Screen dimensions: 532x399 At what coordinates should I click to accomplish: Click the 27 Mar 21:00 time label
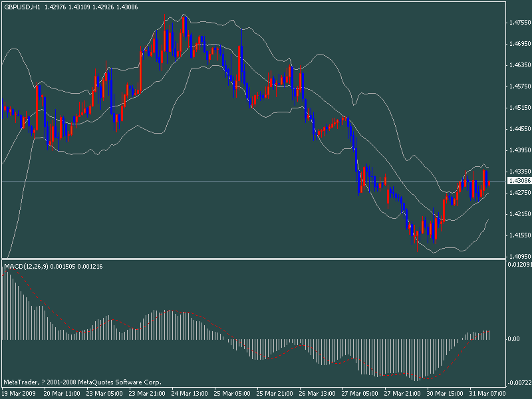403,394
